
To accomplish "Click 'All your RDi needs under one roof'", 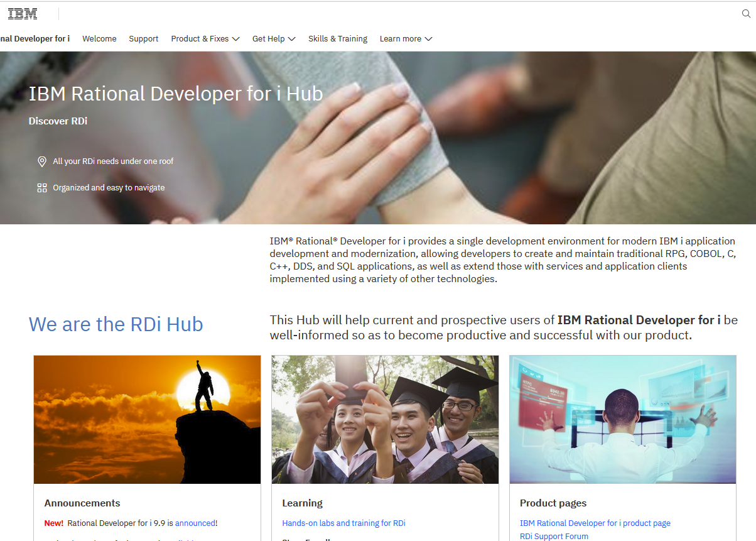I will coord(113,161).
